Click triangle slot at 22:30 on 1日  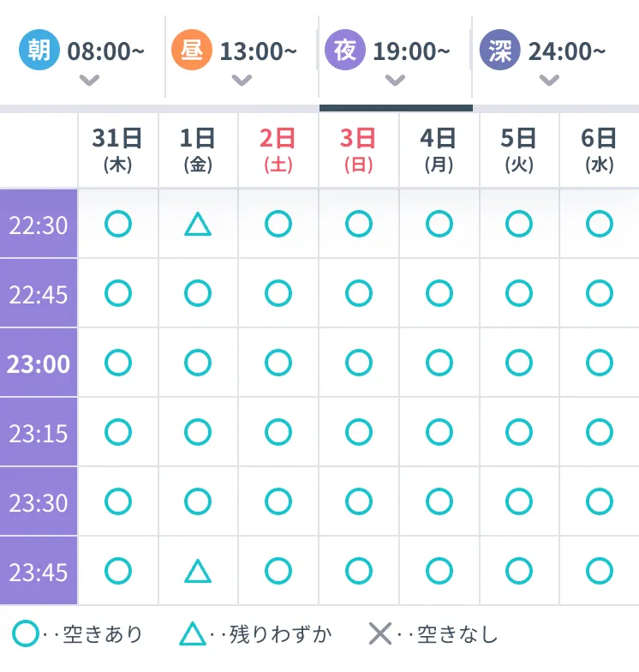click(x=197, y=224)
